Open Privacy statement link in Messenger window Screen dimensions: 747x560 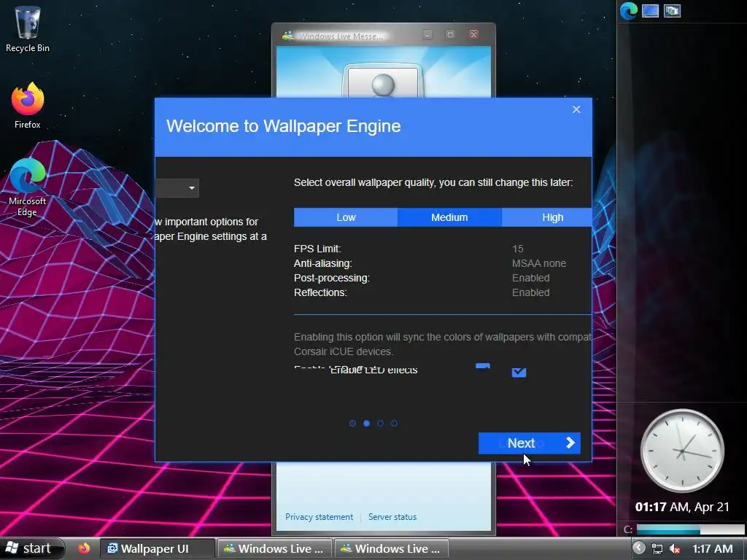[x=320, y=517]
